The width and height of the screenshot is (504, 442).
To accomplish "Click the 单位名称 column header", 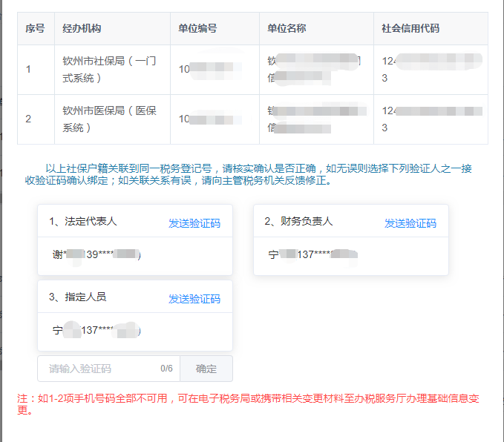I will point(287,29).
